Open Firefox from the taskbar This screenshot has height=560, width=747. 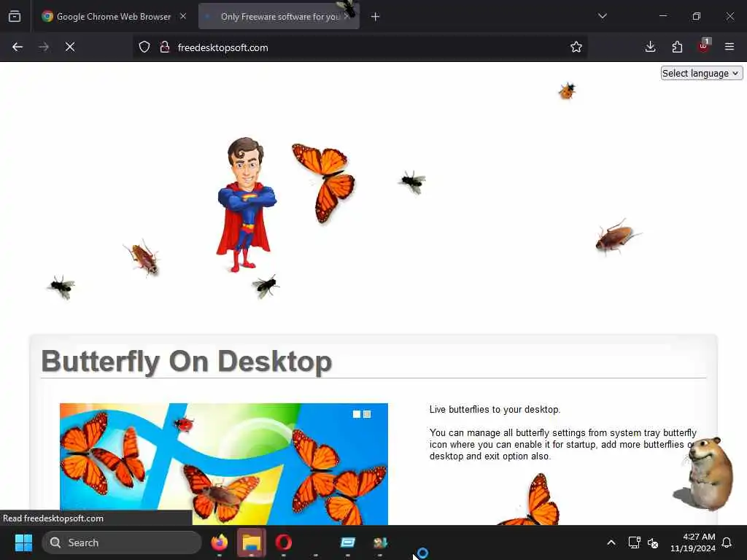pyautogui.click(x=220, y=542)
